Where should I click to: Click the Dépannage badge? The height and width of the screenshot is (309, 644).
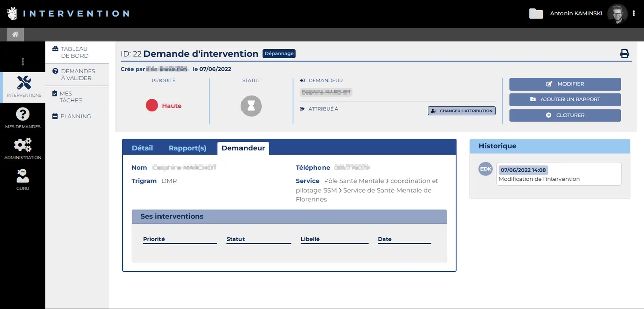(279, 54)
